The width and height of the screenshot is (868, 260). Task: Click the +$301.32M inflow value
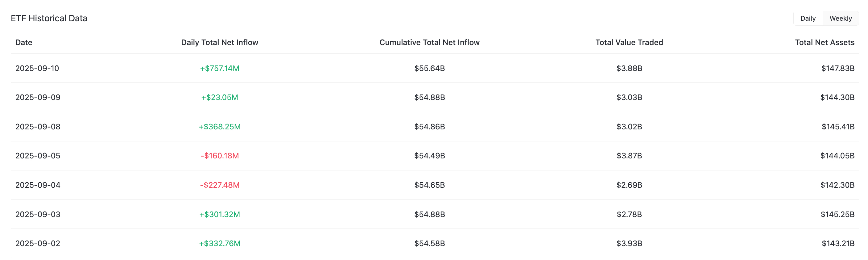(x=219, y=215)
